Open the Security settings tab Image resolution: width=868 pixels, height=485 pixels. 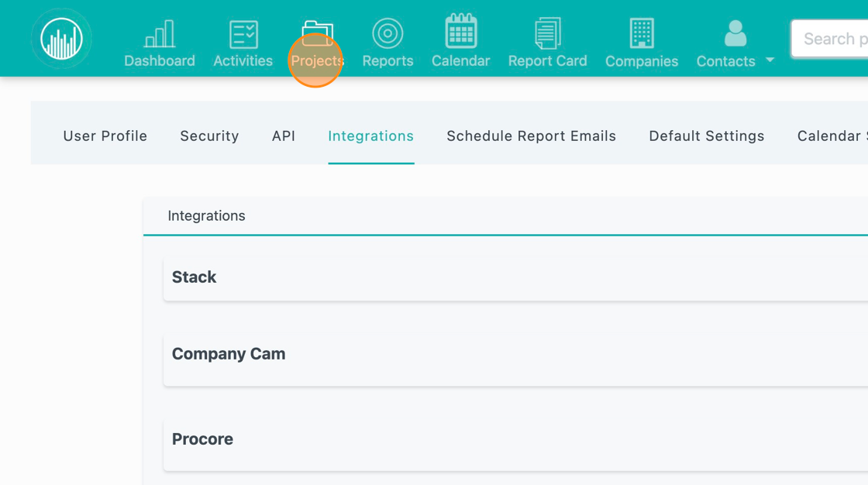click(x=209, y=136)
